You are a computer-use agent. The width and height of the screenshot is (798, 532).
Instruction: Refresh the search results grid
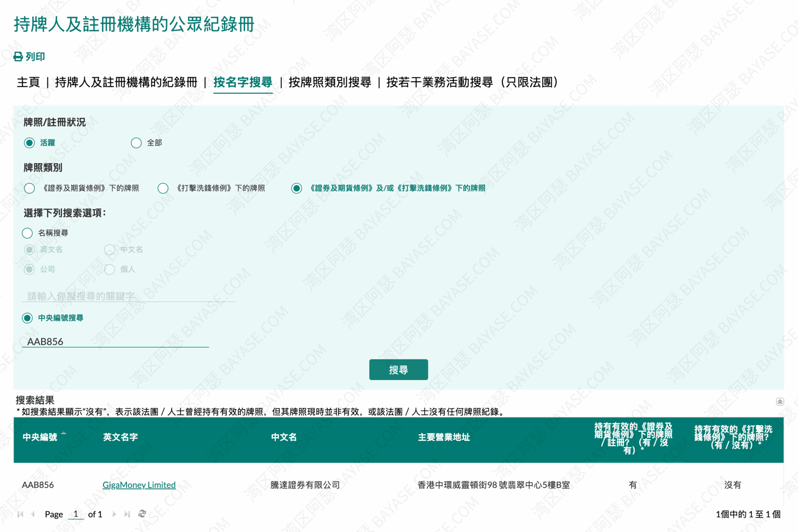tap(142, 514)
